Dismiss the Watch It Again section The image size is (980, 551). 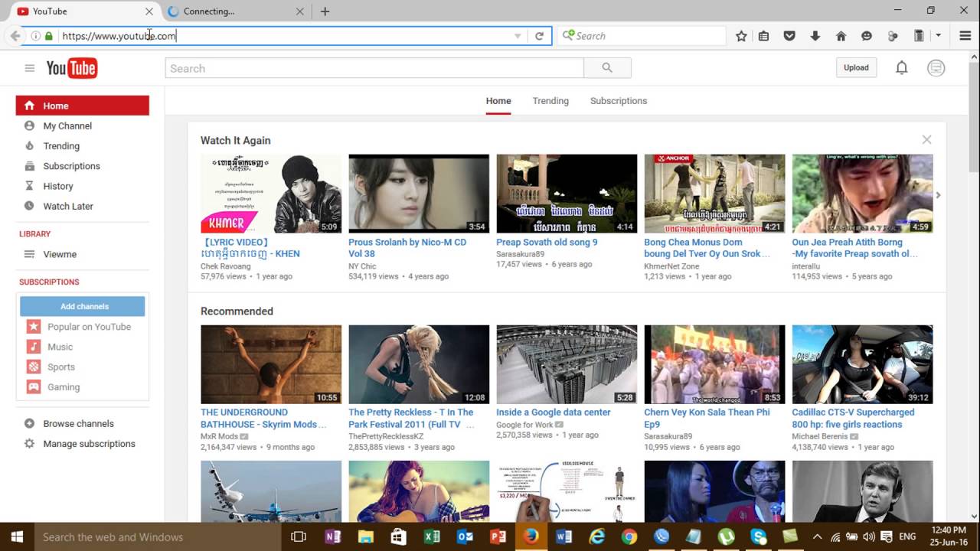click(926, 139)
